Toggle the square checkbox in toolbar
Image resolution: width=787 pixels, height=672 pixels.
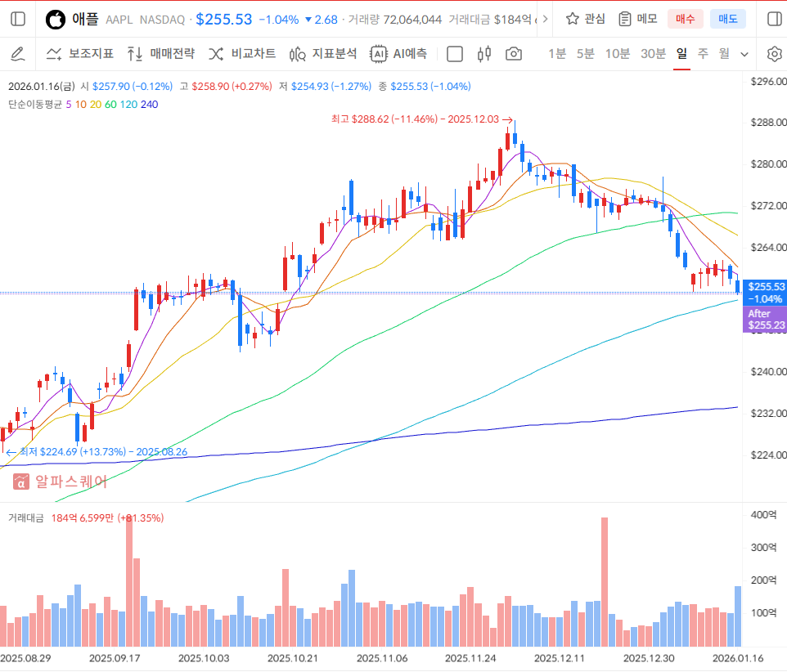click(x=455, y=54)
